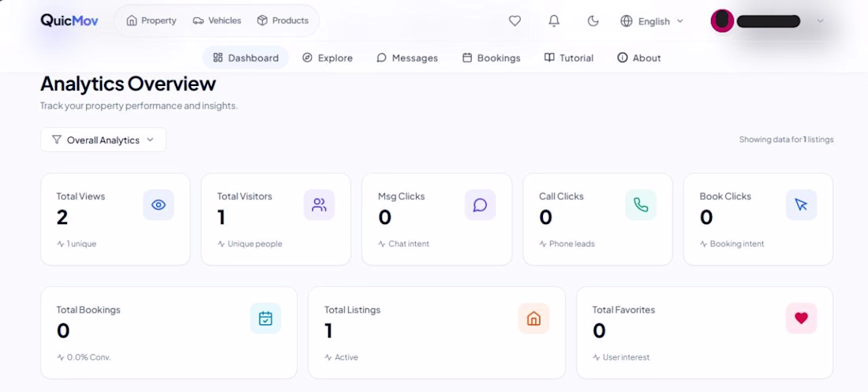
Task: Click the QuicMov logo
Action: click(69, 21)
